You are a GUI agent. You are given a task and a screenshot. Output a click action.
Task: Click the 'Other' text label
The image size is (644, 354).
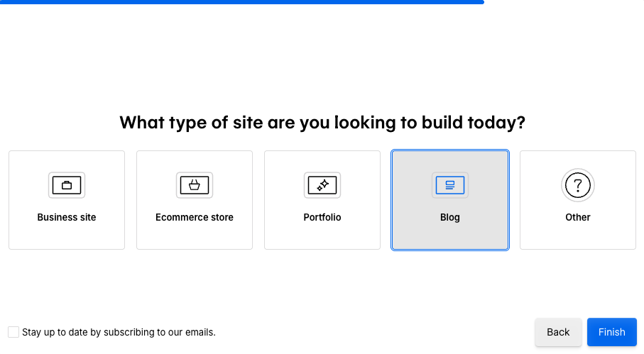(x=577, y=217)
